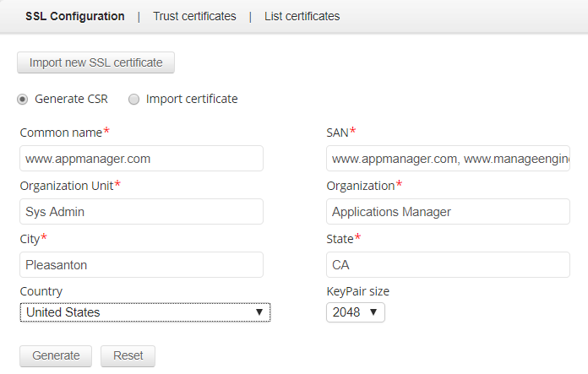Click the State input field
Image resolution: width=588 pixels, height=374 pixels.
(448, 265)
